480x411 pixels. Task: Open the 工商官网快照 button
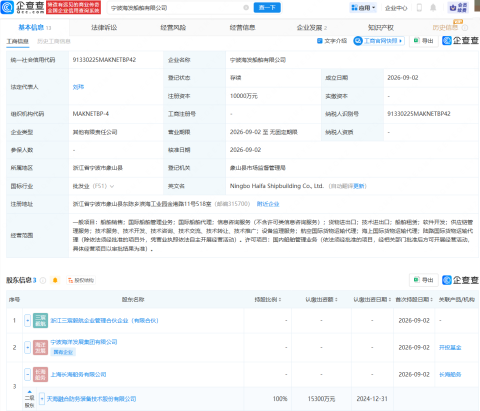[379, 41]
